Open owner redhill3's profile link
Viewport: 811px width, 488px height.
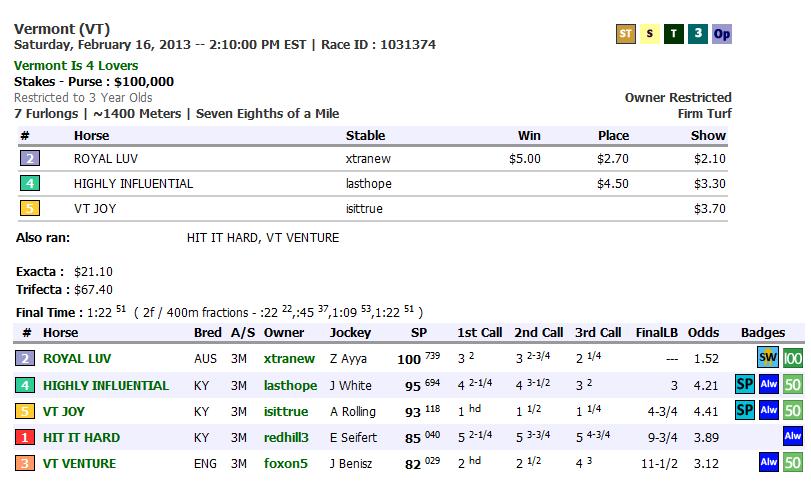tap(287, 437)
